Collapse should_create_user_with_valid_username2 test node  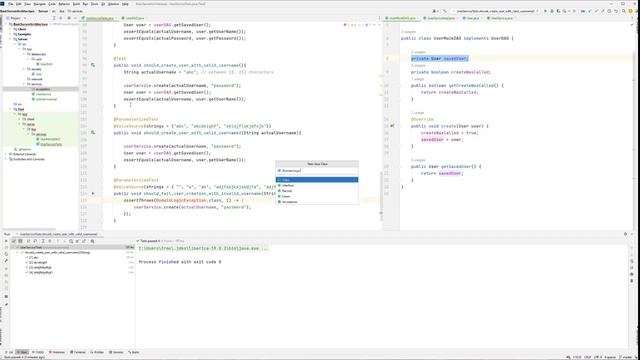click(18, 253)
